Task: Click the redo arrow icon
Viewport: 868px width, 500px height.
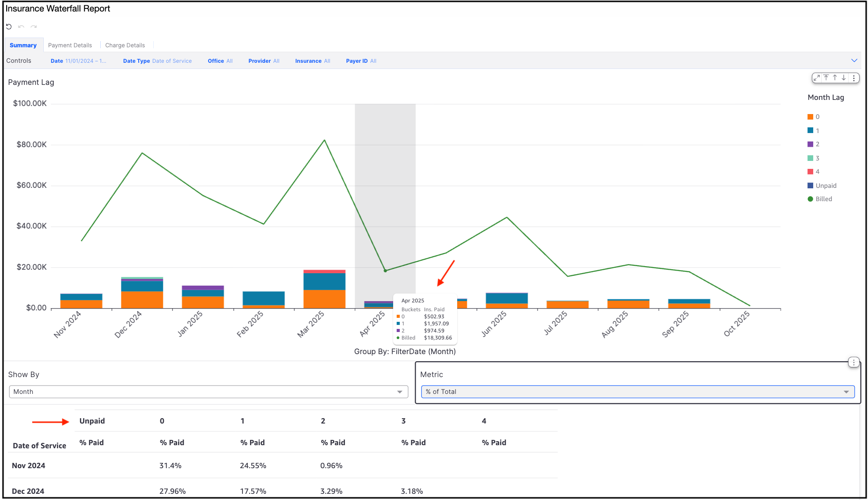Action: [34, 27]
